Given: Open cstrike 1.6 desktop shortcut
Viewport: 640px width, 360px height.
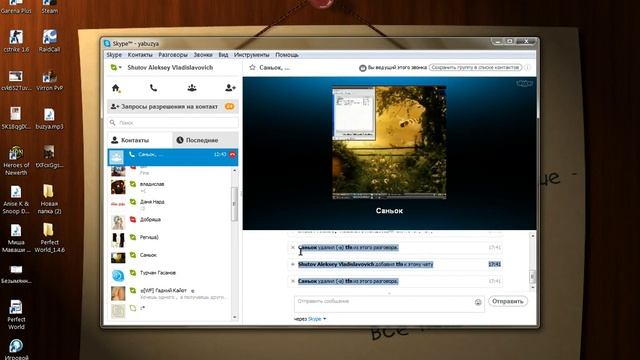Looking at the screenshot, I should [16, 41].
